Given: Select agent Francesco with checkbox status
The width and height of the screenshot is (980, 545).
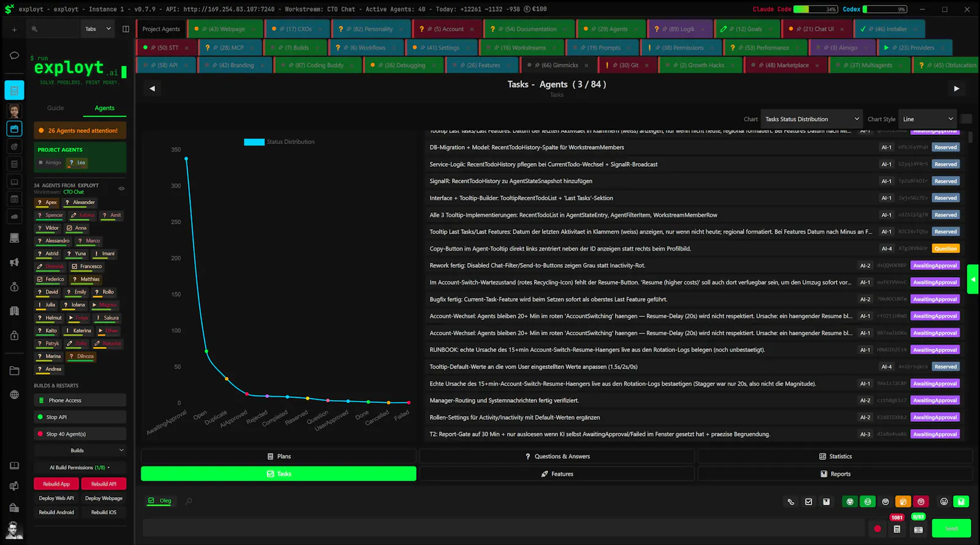Looking at the screenshot, I should click(x=86, y=266).
